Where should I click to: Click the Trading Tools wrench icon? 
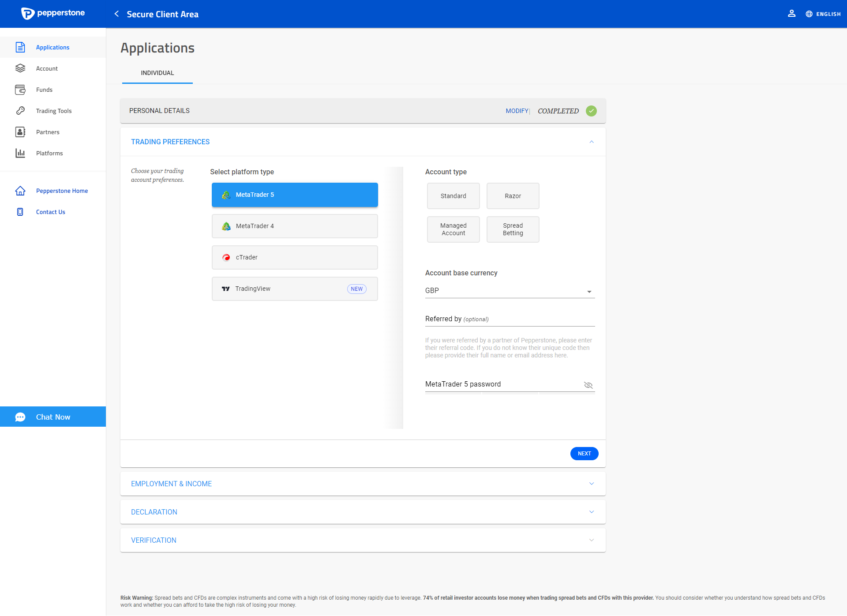(x=20, y=111)
